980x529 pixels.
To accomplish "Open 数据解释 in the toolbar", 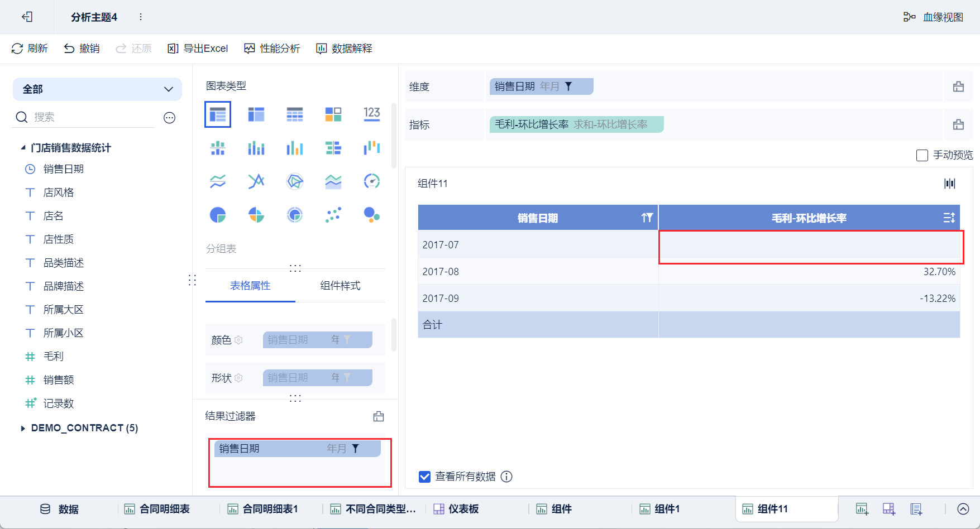I will [x=344, y=49].
